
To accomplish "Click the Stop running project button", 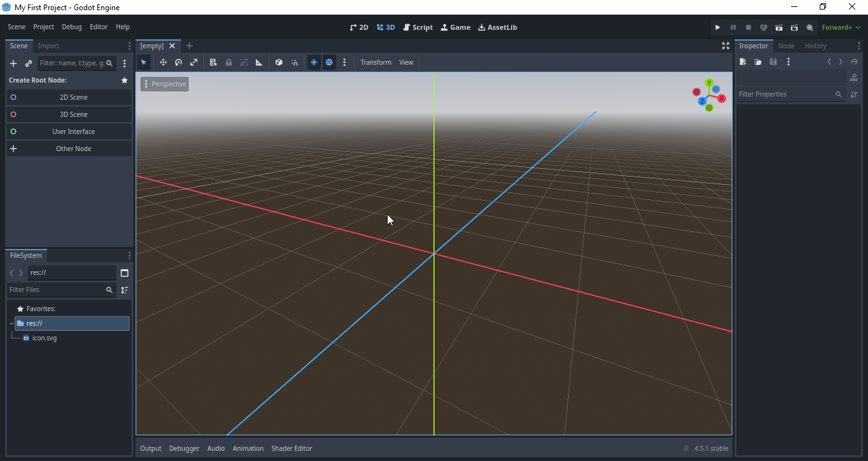I will (x=749, y=27).
